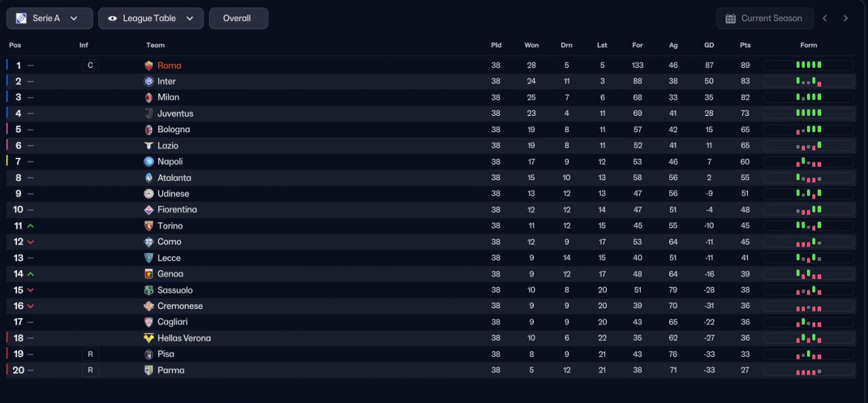The image size is (868, 403).
Task: Click the Roma club crest icon
Action: click(149, 66)
